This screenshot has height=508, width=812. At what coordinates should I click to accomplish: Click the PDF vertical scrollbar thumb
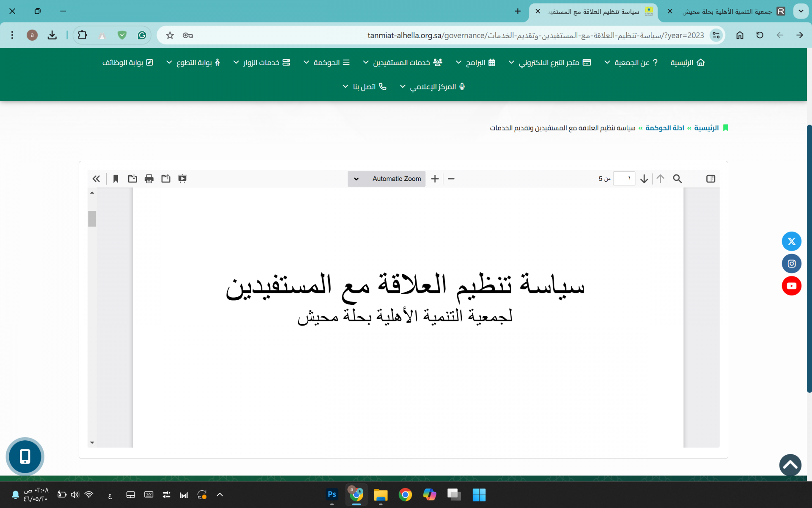point(92,218)
